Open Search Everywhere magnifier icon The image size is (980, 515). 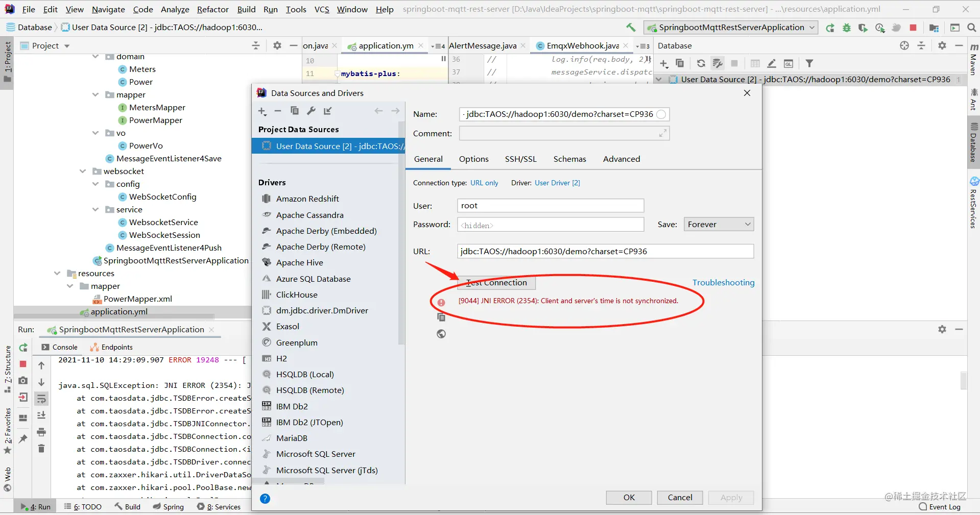pyautogui.click(x=972, y=28)
